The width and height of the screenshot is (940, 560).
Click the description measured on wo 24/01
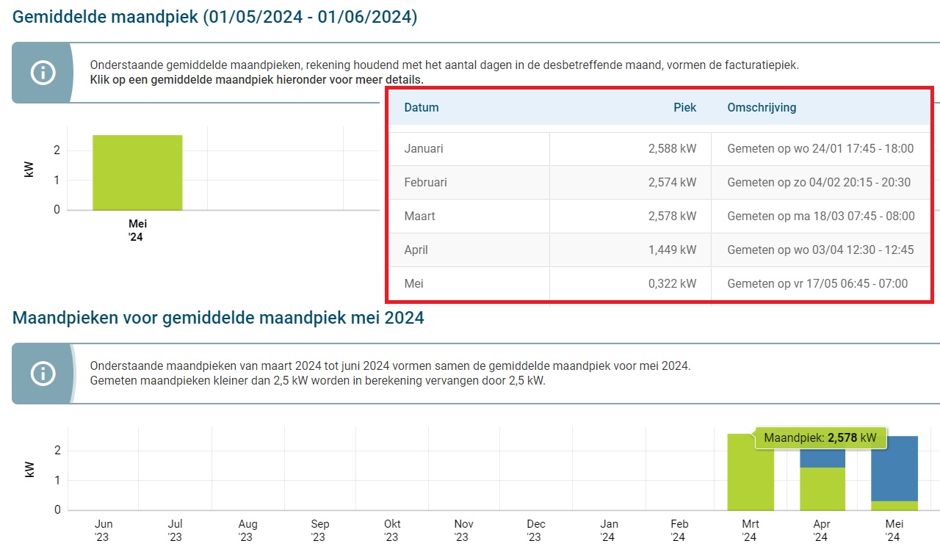point(820,149)
